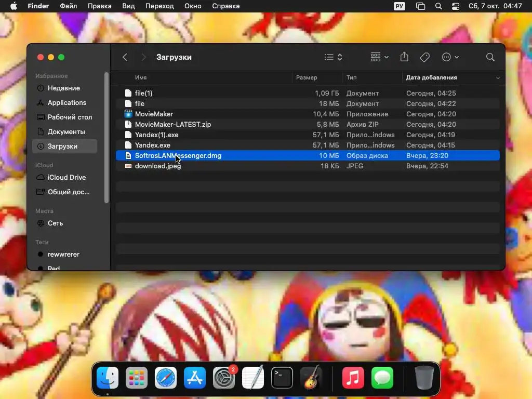Open the grouping options dropdown
The height and width of the screenshot is (399, 532).
379,57
